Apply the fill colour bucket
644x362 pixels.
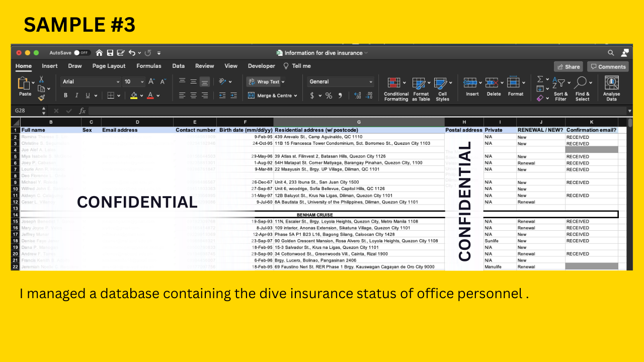tap(134, 96)
